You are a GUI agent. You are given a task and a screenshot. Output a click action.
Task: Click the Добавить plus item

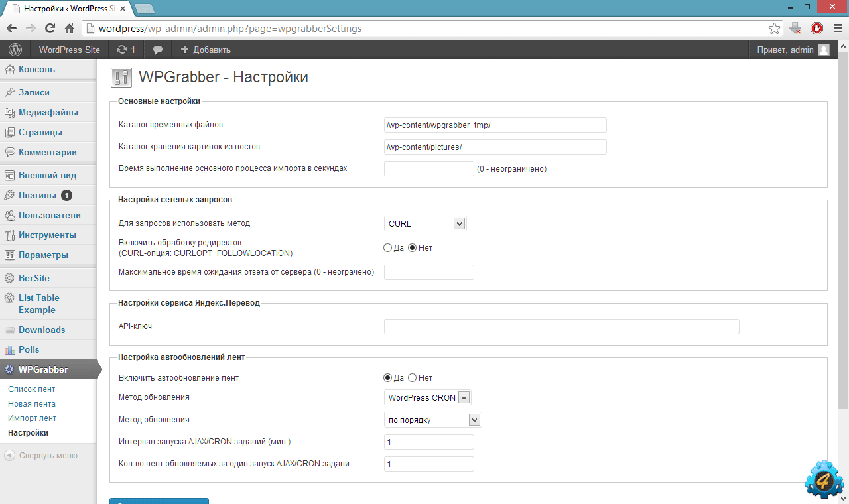[x=206, y=50]
